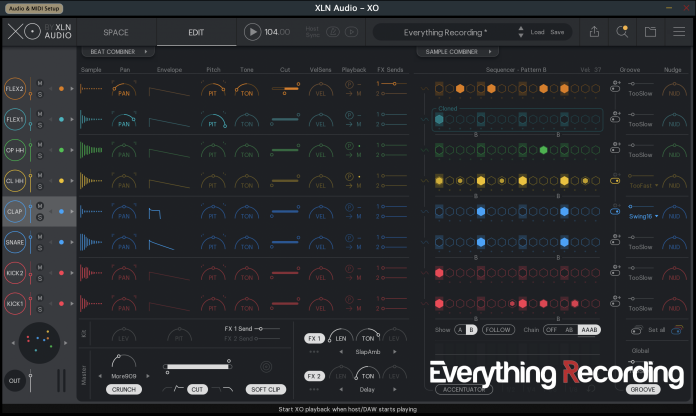
Task: Select the CL HH drum pad
Action: tap(15, 181)
